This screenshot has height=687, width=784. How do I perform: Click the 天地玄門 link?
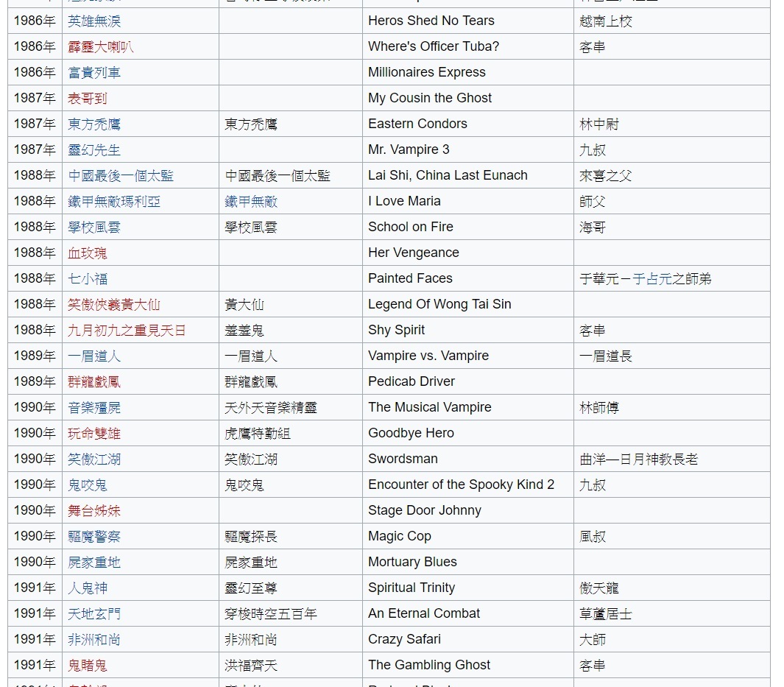click(94, 614)
